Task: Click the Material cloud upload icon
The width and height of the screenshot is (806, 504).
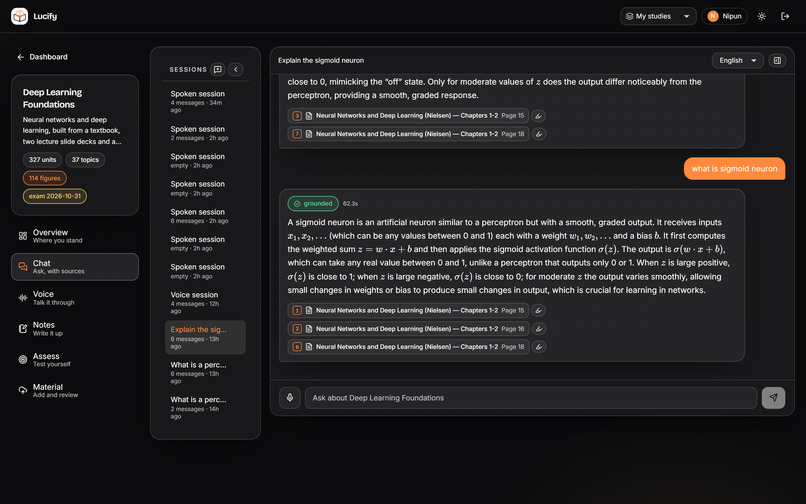Action: (23, 391)
